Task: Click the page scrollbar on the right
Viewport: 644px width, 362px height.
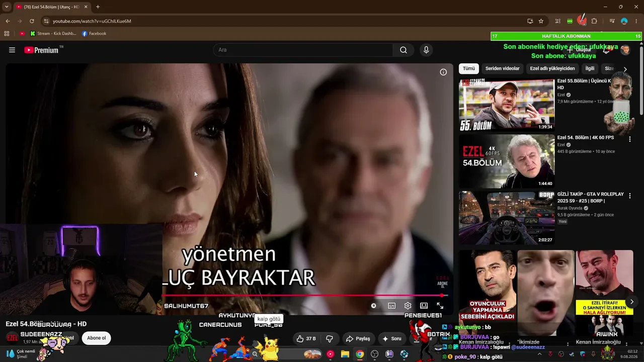Action: tap(641, 80)
